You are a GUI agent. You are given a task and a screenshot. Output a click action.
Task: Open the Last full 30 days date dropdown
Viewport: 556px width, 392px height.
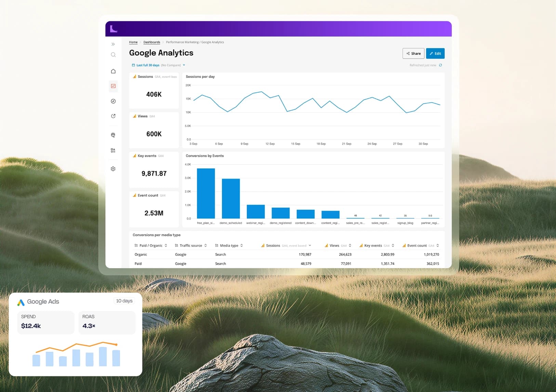click(x=158, y=65)
